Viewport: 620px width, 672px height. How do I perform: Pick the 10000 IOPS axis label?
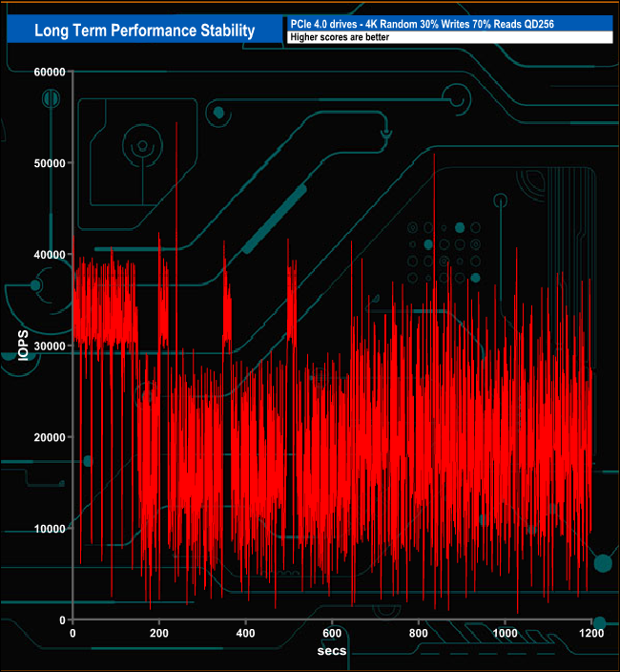click(46, 529)
